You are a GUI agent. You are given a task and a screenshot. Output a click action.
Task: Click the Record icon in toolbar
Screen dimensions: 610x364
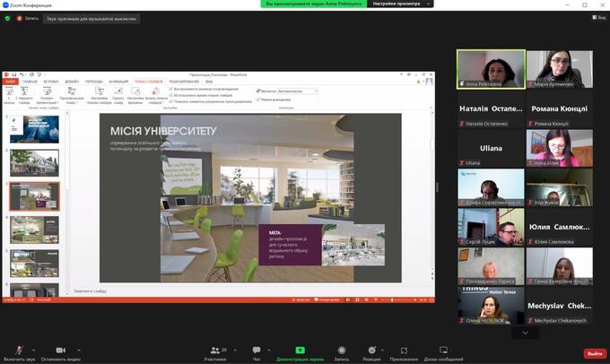(342, 349)
